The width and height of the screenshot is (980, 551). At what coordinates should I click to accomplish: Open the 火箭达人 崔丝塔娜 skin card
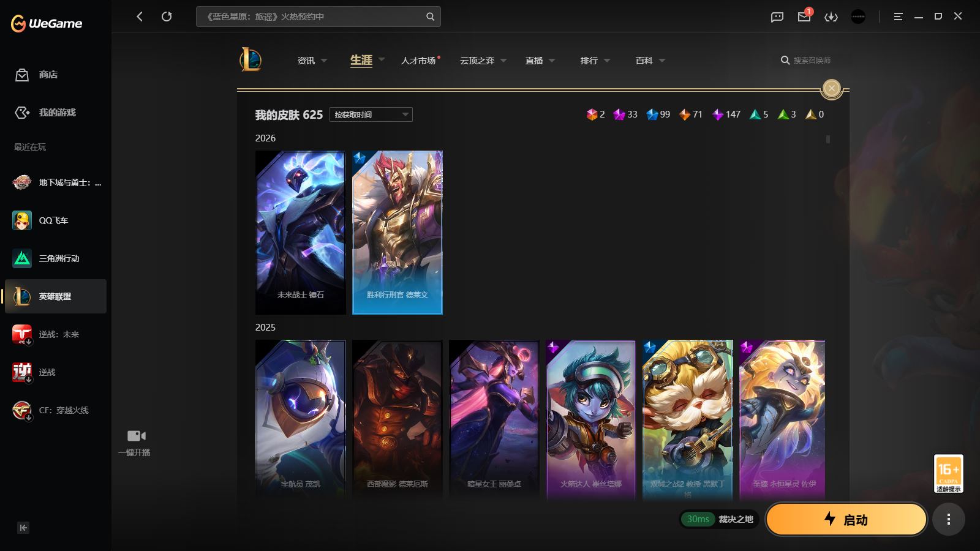[591, 421]
